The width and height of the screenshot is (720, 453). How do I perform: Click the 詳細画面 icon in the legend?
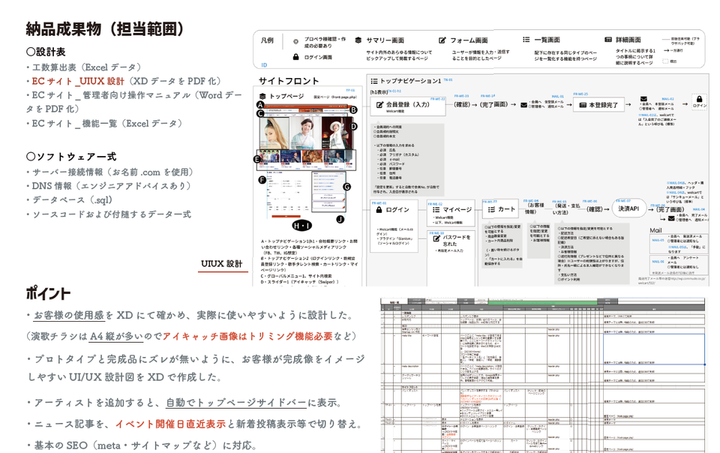[608, 40]
